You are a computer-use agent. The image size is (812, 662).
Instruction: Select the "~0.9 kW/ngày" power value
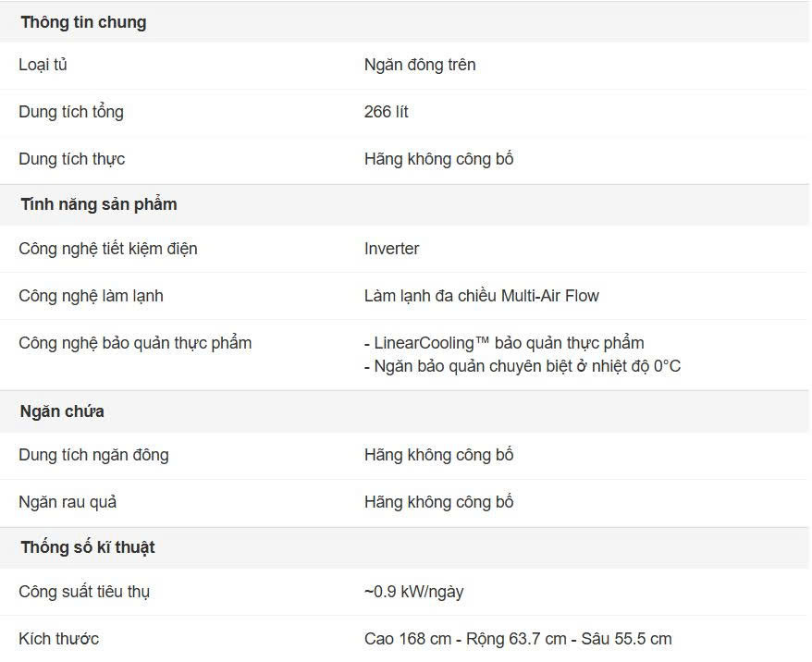[x=414, y=592]
